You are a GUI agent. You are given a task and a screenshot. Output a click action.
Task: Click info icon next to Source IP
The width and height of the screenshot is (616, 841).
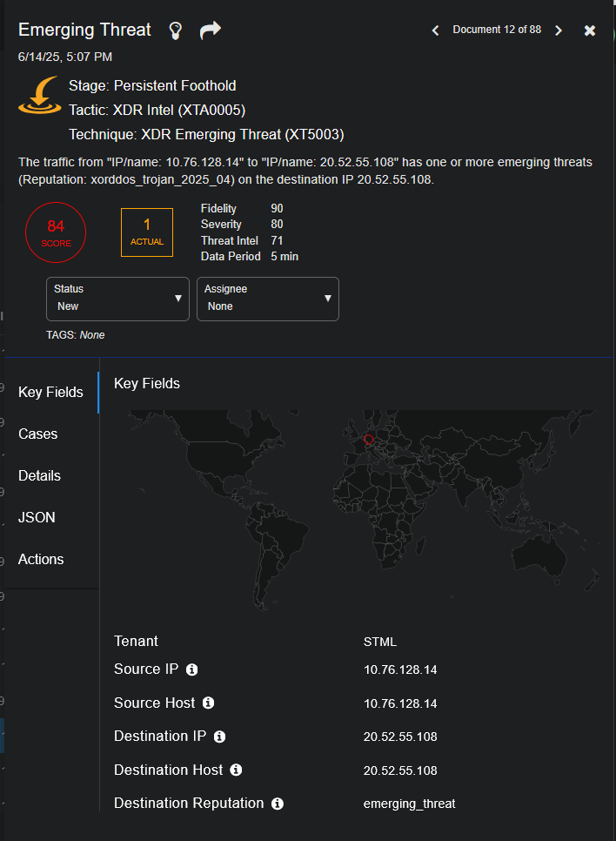(192, 669)
